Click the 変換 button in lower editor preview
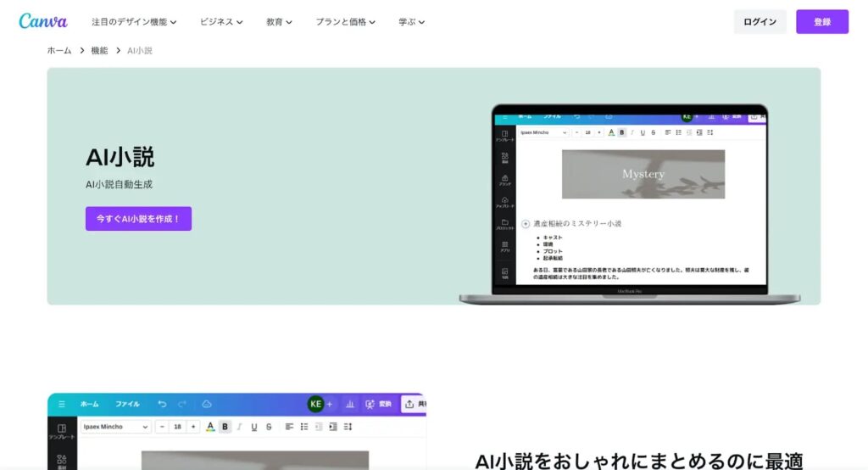Screen dimensions: 868x470 378,404
